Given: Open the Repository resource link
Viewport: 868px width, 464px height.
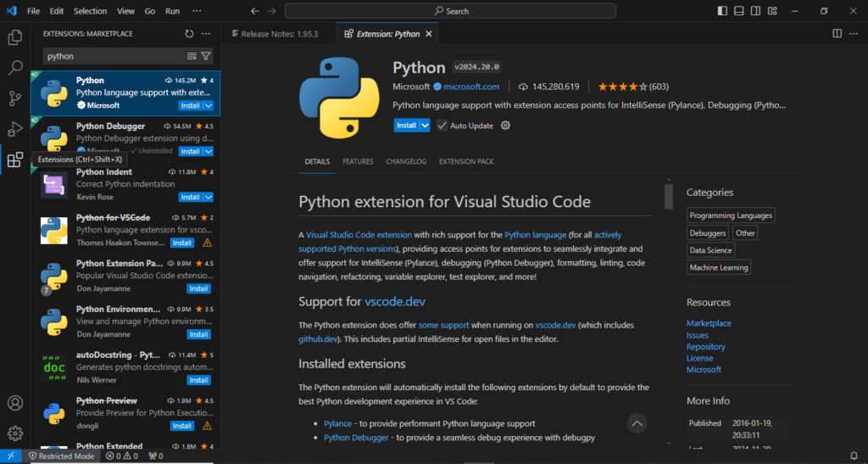Looking at the screenshot, I should click(706, 347).
